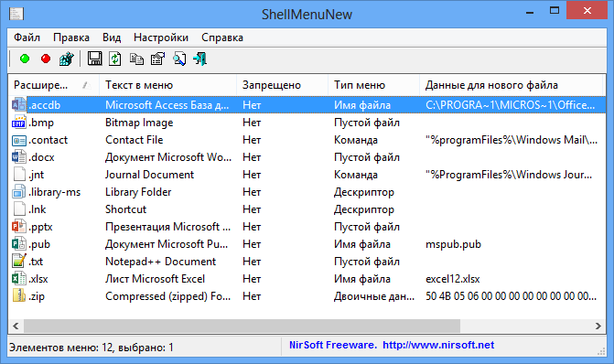Select the .jnt extension row
Screen dimensions: 614x364
[307, 175]
